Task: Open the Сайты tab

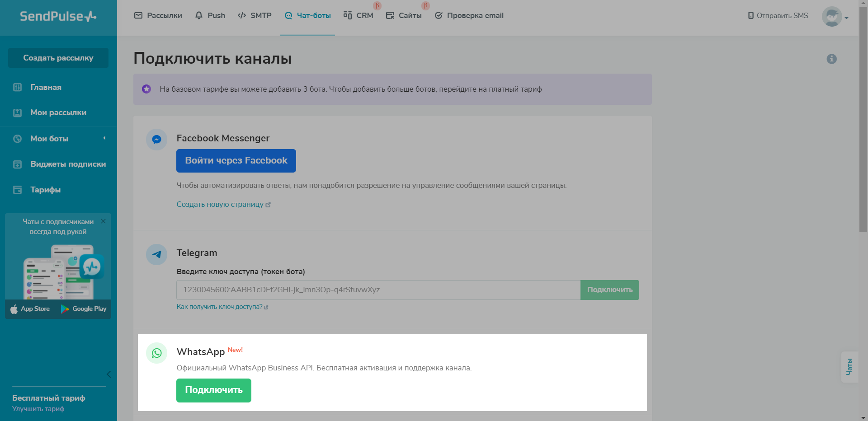Action: point(404,15)
